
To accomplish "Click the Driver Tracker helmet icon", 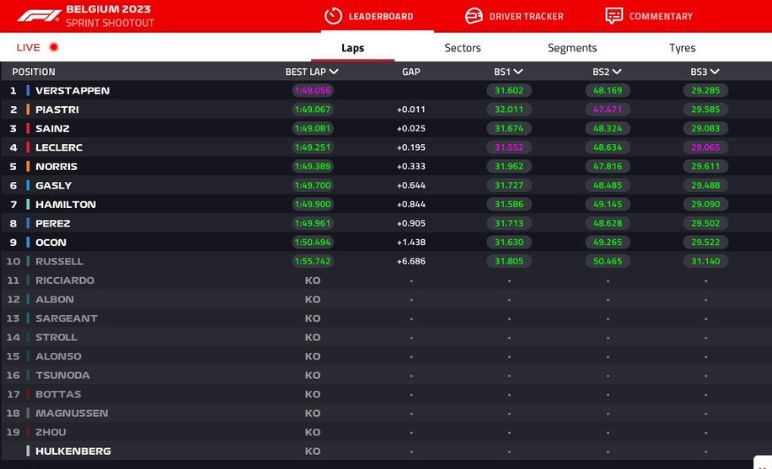I will click(x=474, y=16).
